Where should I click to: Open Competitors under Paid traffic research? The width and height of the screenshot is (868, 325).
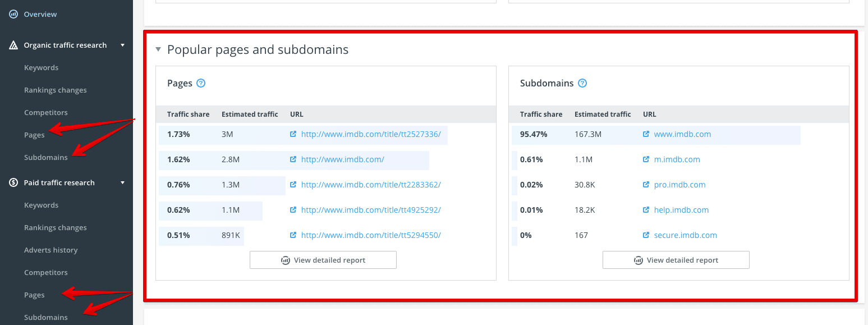tap(46, 272)
